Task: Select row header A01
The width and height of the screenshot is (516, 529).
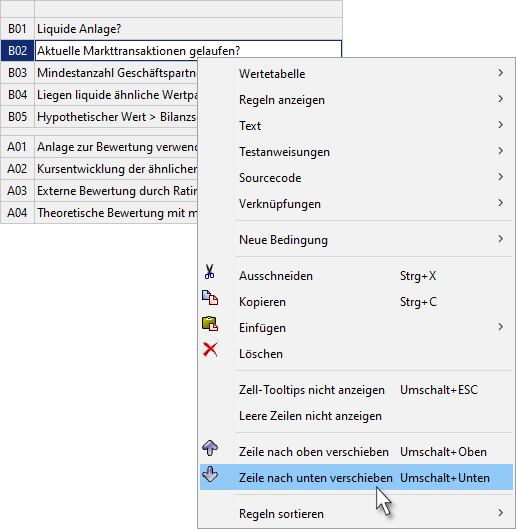Action: pyautogui.click(x=17, y=147)
